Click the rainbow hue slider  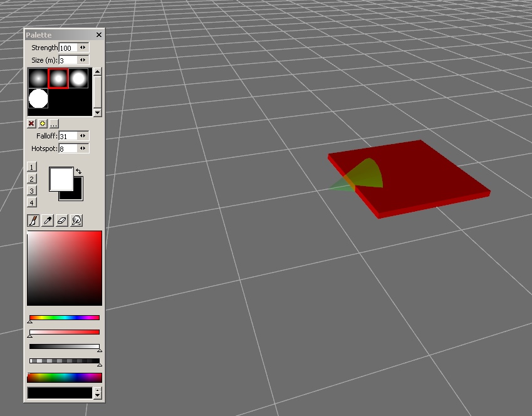(65, 318)
